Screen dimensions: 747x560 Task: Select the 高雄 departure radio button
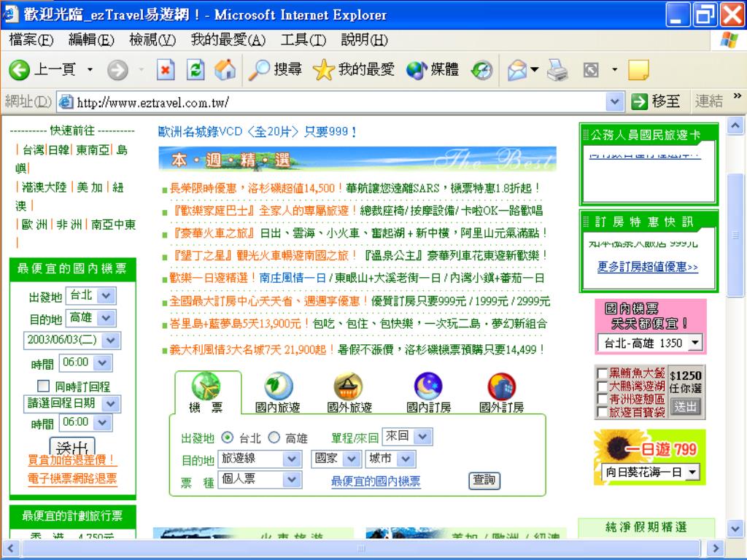(x=274, y=437)
